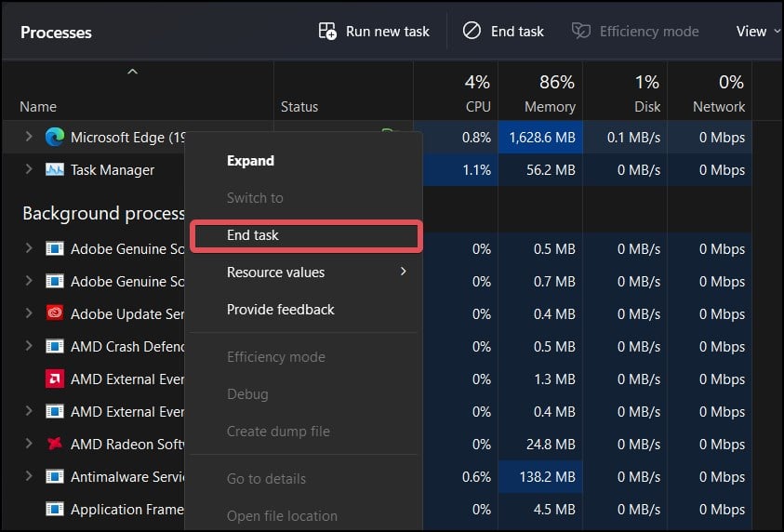Click the 138.2 MB memory value

point(548,476)
